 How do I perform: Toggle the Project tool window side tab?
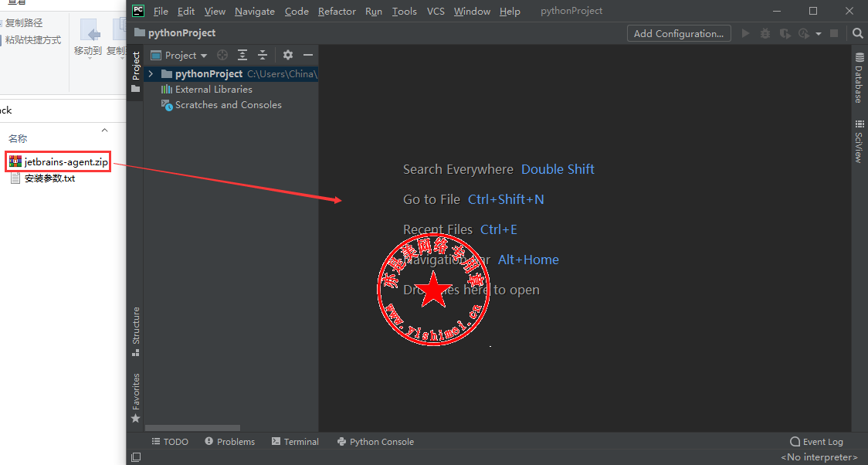tap(136, 72)
